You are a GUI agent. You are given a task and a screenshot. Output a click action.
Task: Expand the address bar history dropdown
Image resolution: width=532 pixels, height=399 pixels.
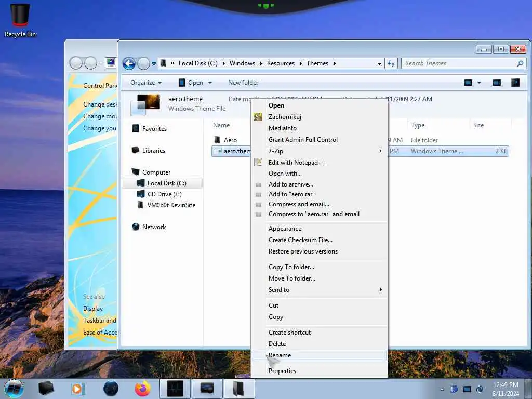click(379, 63)
